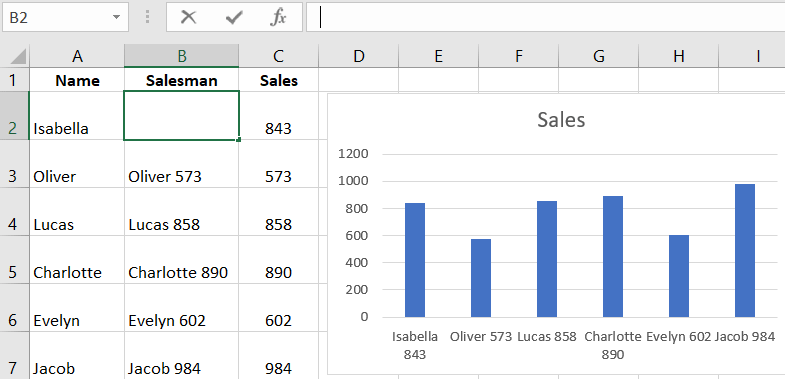Image resolution: width=785 pixels, height=379 pixels.
Task: Select the empty active cell B2
Action: pyautogui.click(x=182, y=116)
